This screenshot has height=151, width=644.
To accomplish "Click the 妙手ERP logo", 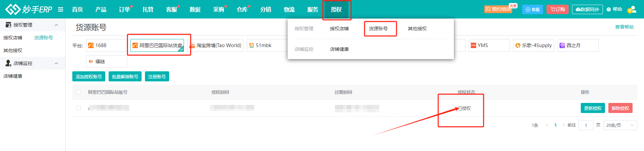I will coord(29,9).
